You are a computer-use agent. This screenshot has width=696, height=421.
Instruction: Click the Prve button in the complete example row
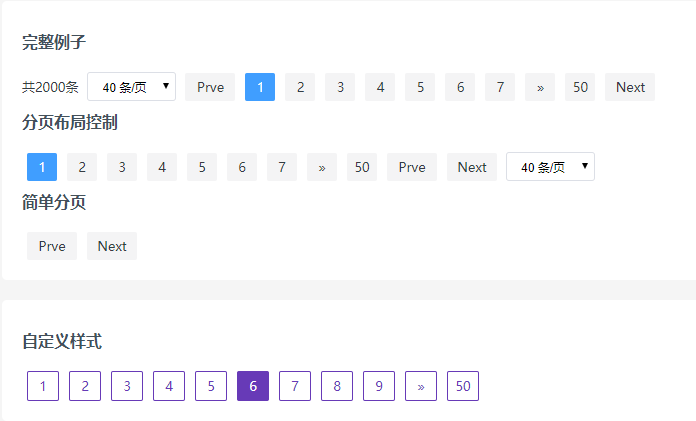point(210,87)
